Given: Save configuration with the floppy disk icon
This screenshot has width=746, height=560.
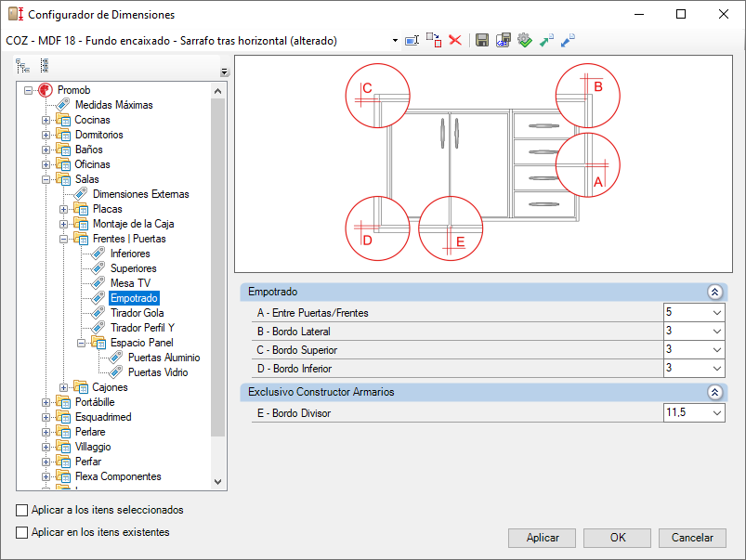Looking at the screenshot, I should pyautogui.click(x=482, y=41).
